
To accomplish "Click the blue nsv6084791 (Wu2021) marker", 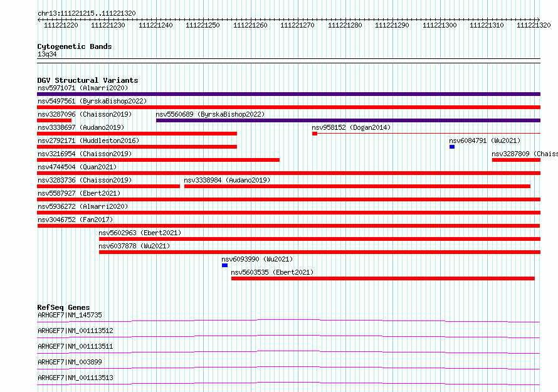I will point(452,147).
